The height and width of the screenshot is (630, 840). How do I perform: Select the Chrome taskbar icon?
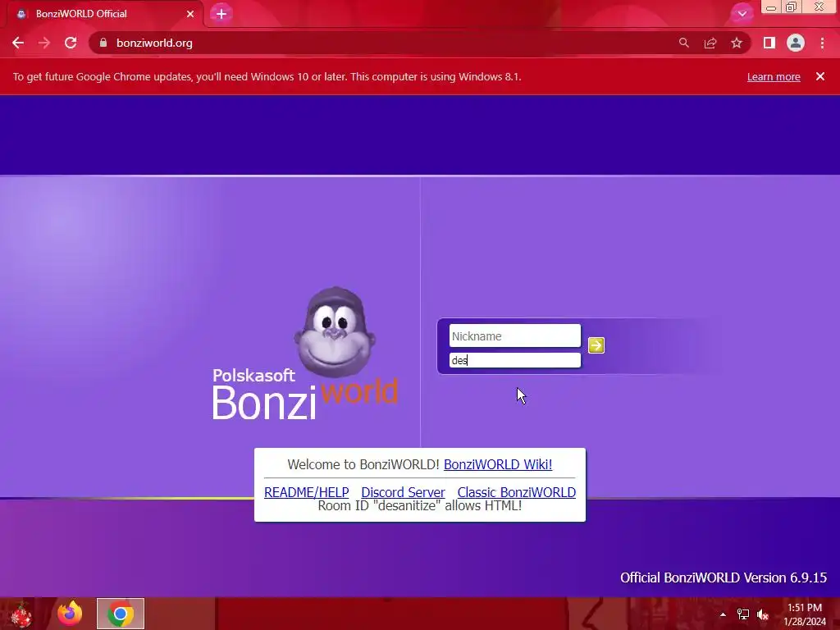pyautogui.click(x=121, y=614)
